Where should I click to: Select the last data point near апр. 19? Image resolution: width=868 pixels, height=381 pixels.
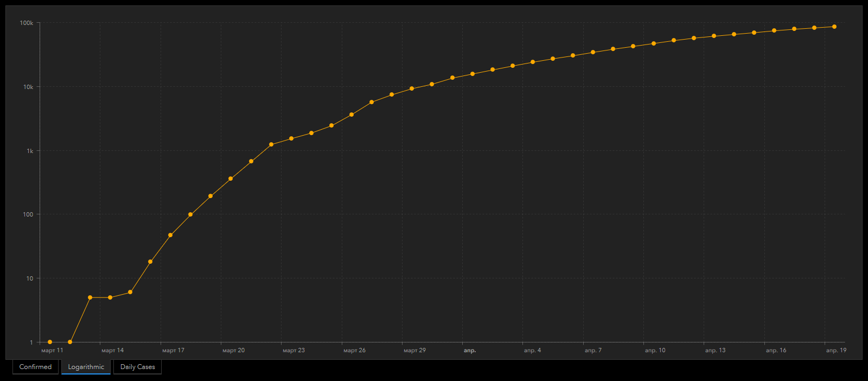coord(834,27)
